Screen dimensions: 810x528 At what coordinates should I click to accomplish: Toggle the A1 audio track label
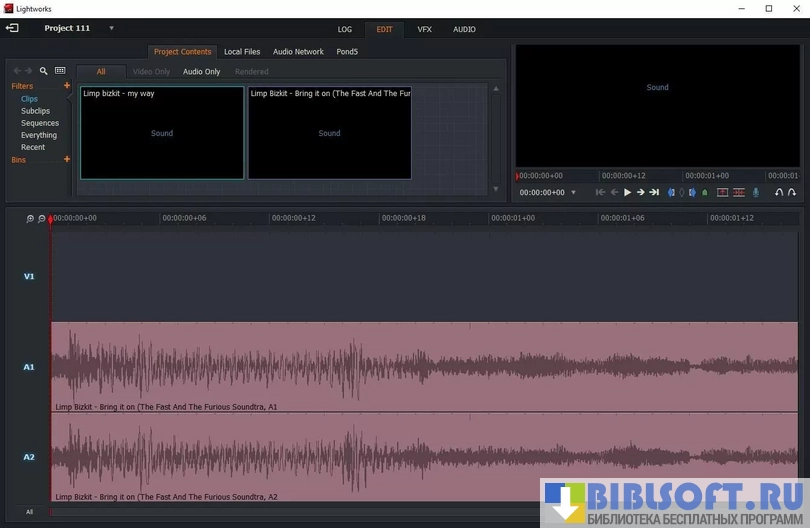(29, 367)
